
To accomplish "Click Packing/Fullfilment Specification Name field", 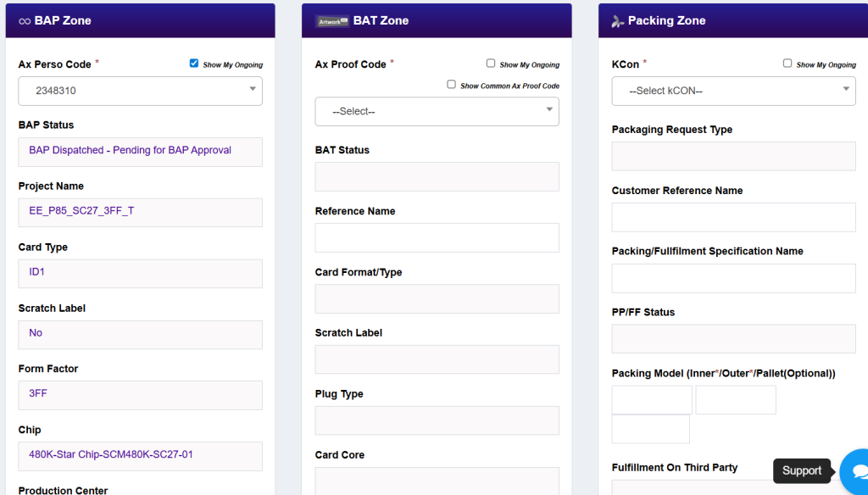I will pos(733,278).
